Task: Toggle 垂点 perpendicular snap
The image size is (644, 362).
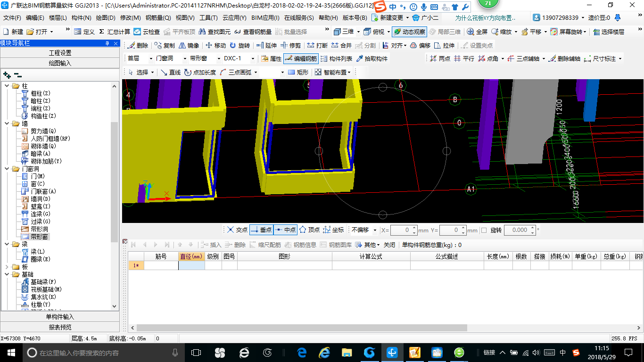Action: coord(261,230)
